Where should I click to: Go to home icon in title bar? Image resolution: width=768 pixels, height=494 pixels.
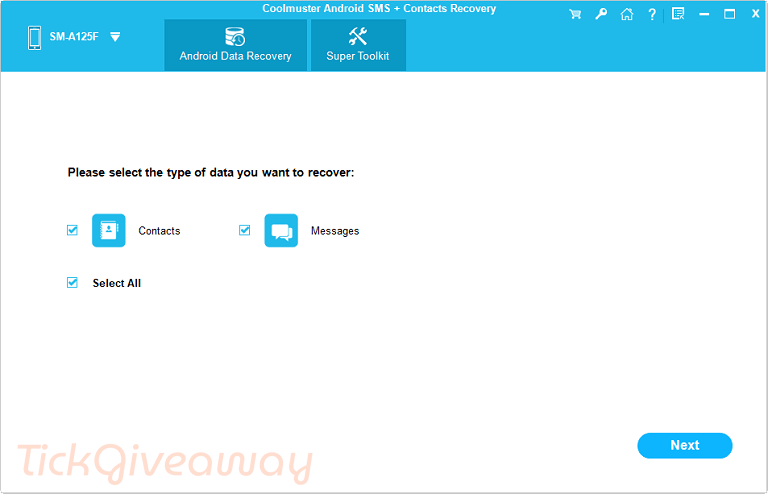pyautogui.click(x=626, y=14)
